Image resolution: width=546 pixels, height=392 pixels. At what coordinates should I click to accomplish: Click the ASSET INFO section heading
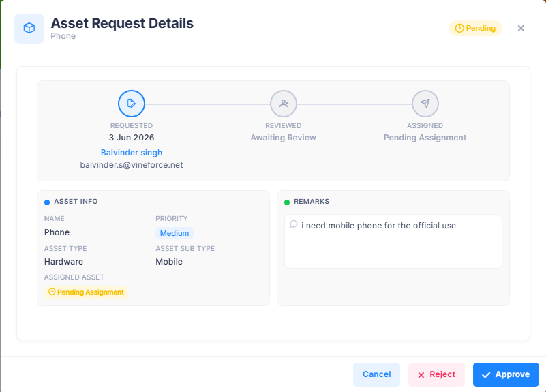[x=76, y=202]
